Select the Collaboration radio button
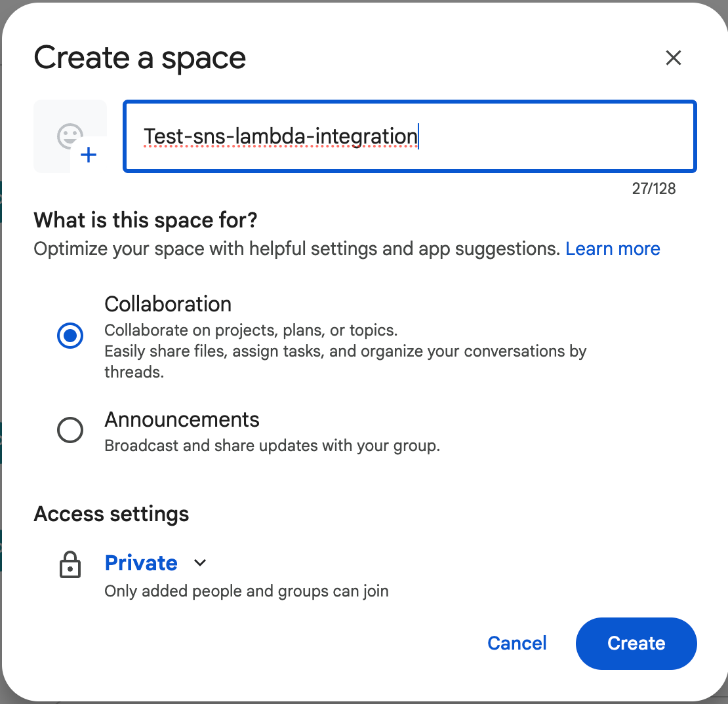This screenshot has width=728, height=704. [x=70, y=336]
